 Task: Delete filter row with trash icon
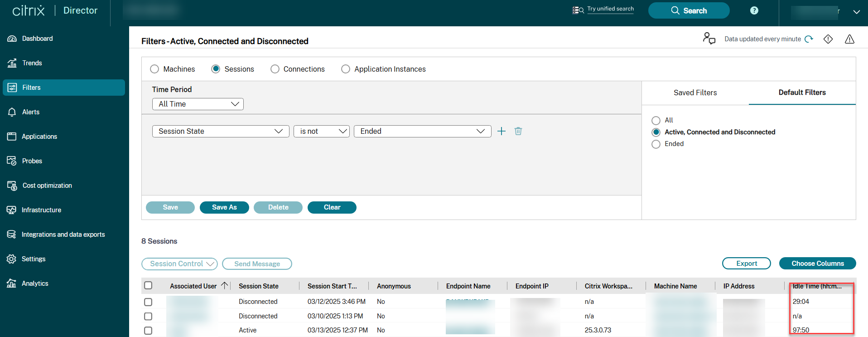tap(518, 131)
